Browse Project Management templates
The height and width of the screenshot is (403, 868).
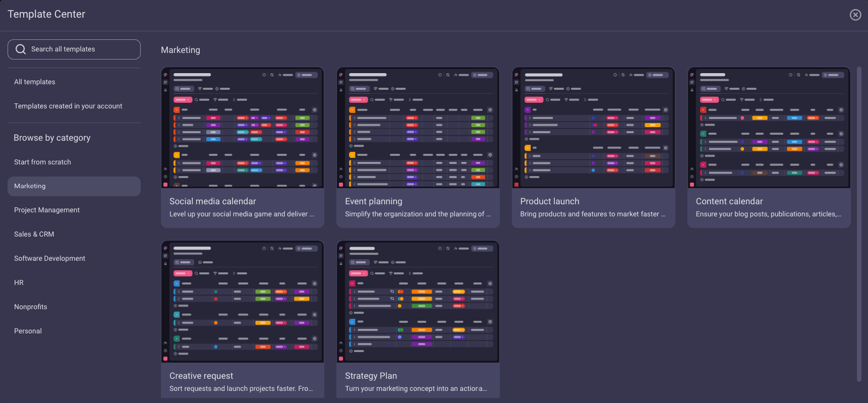(x=47, y=210)
